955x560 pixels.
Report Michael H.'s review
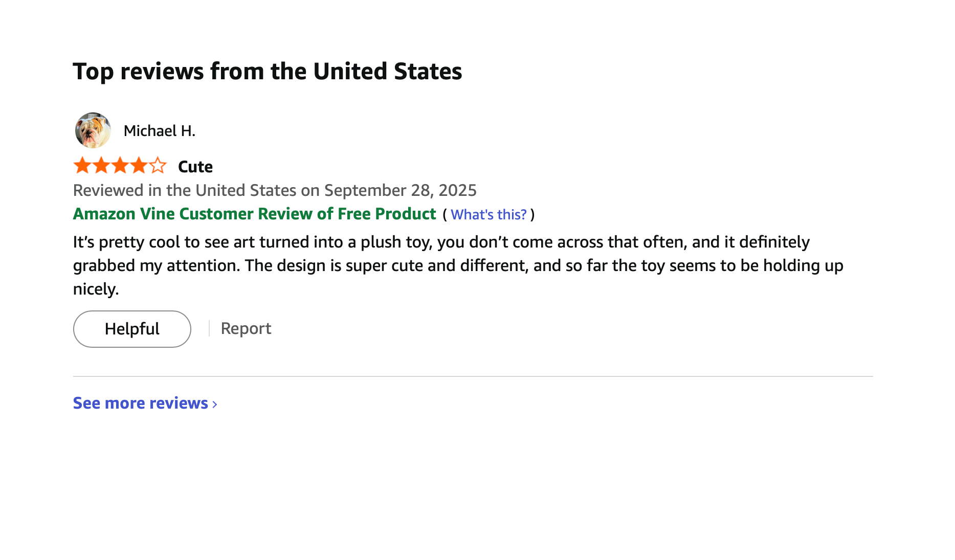[246, 328]
